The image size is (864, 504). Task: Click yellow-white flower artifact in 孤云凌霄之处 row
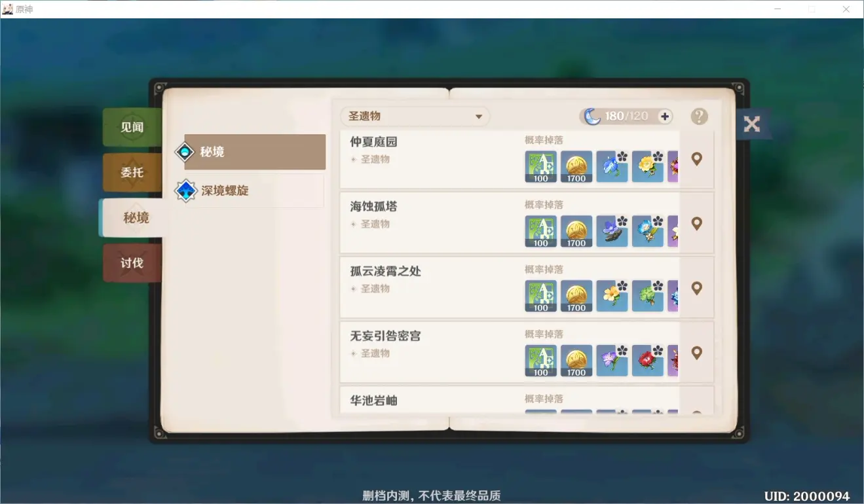point(612,297)
